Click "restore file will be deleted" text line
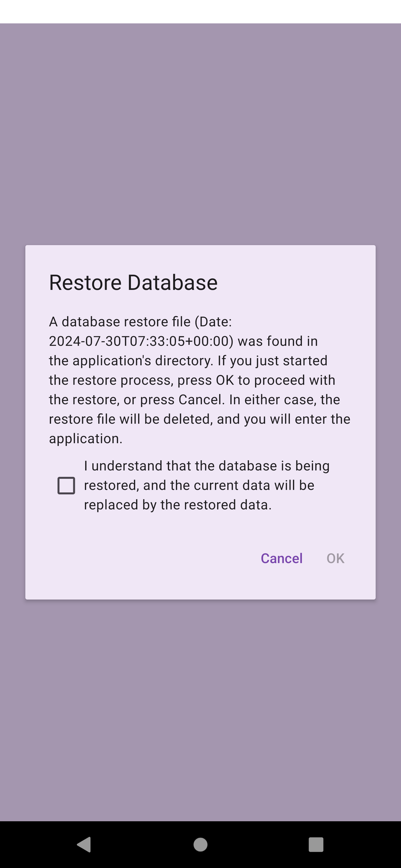 (x=199, y=419)
